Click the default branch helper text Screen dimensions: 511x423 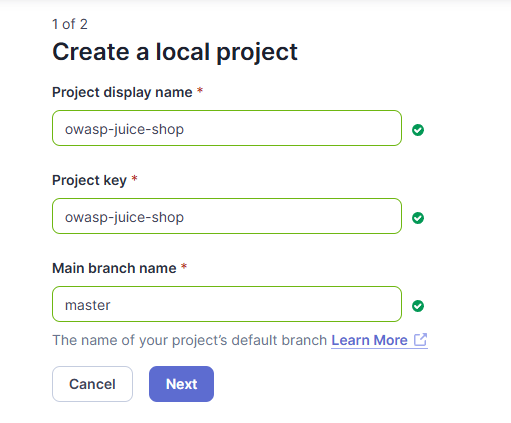(190, 340)
